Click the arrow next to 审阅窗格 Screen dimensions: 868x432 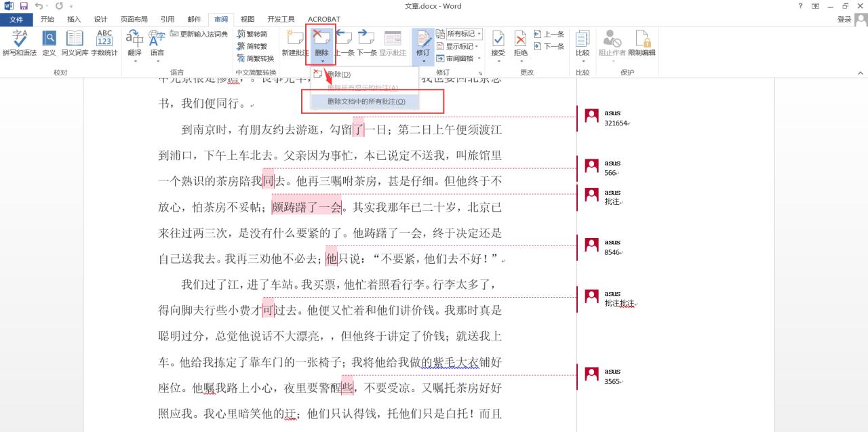coord(478,58)
